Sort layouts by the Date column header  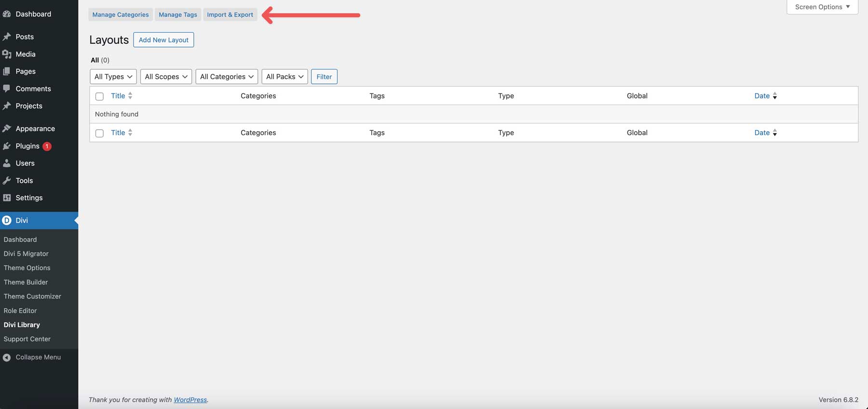pos(762,96)
